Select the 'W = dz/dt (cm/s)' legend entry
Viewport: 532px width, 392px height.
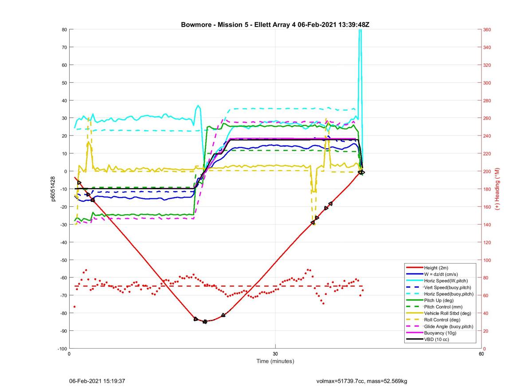click(442, 274)
